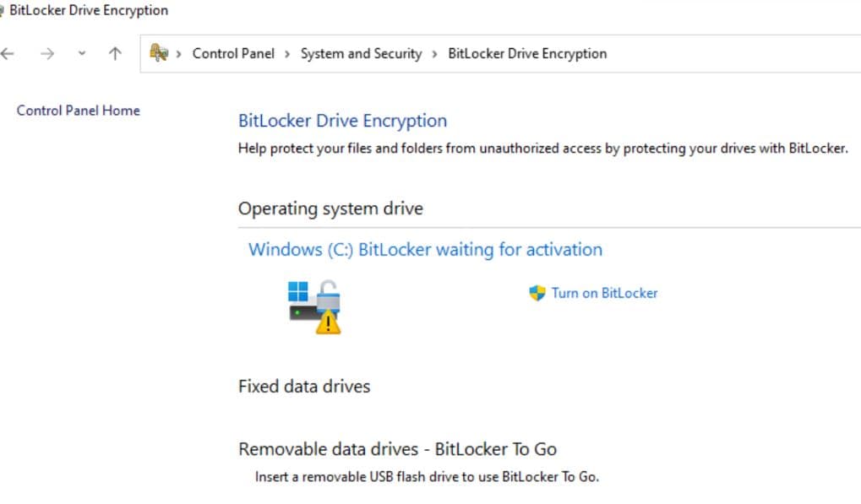861x504 pixels.
Task: Click the Turn on BitLocker link
Action: coord(604,293)
